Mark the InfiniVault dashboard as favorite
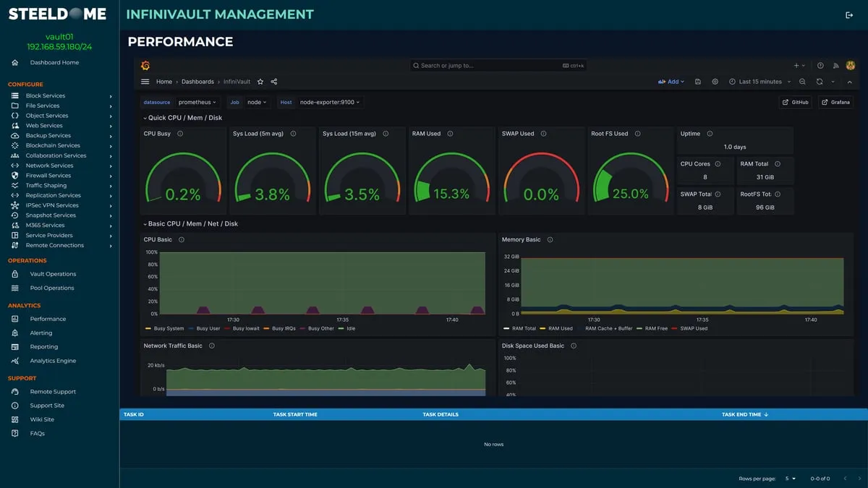 point(260,82)
